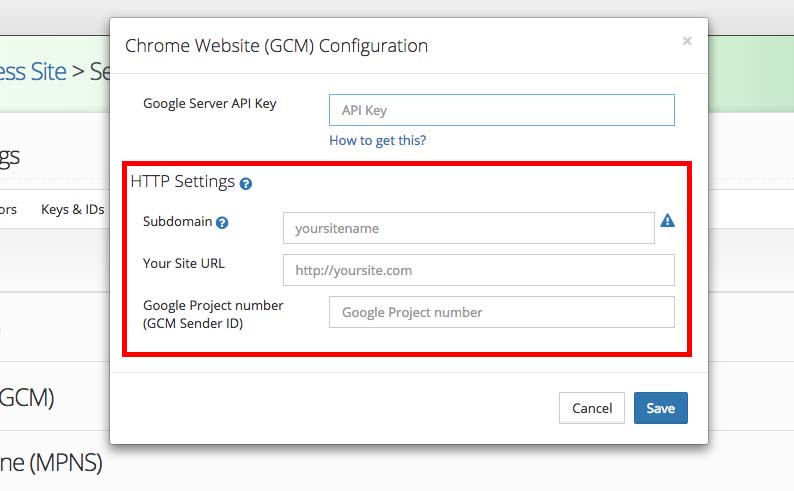The image size is (794, 491).
Task: Open the "How to get this?" link
Action: pyautogui.click(x=377, y=140)
